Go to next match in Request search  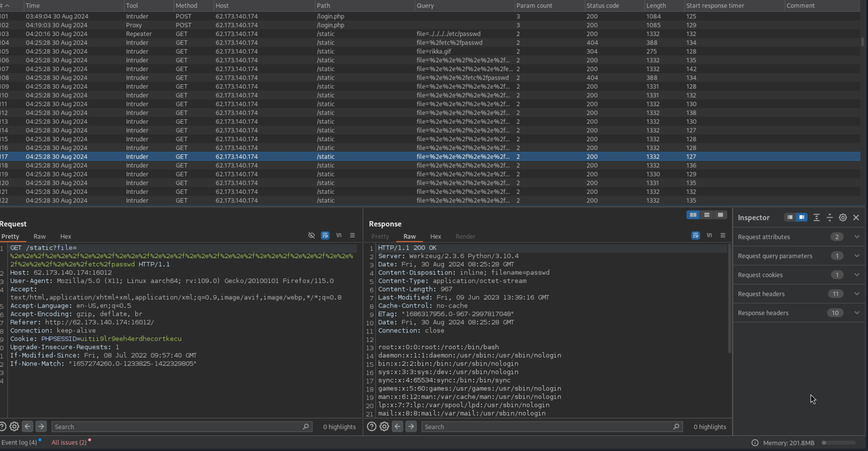click(41, 427)
